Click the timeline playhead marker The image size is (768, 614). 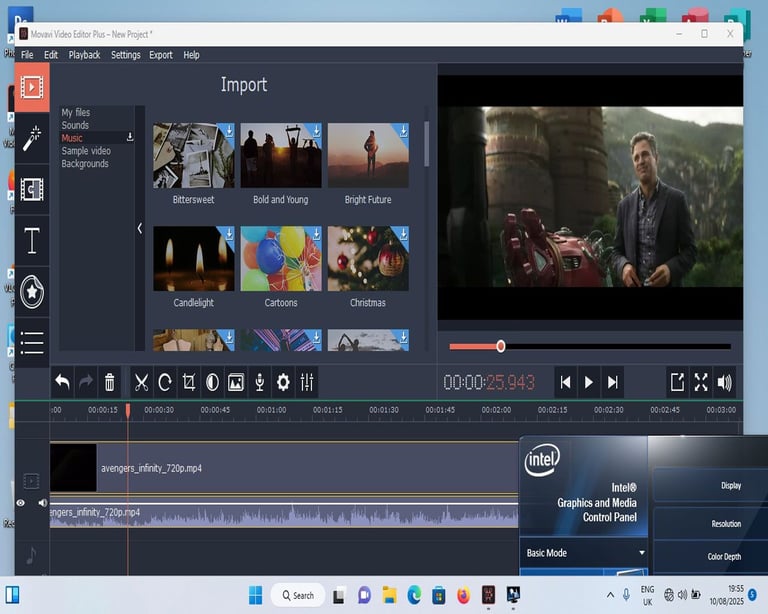click(128, 410)
